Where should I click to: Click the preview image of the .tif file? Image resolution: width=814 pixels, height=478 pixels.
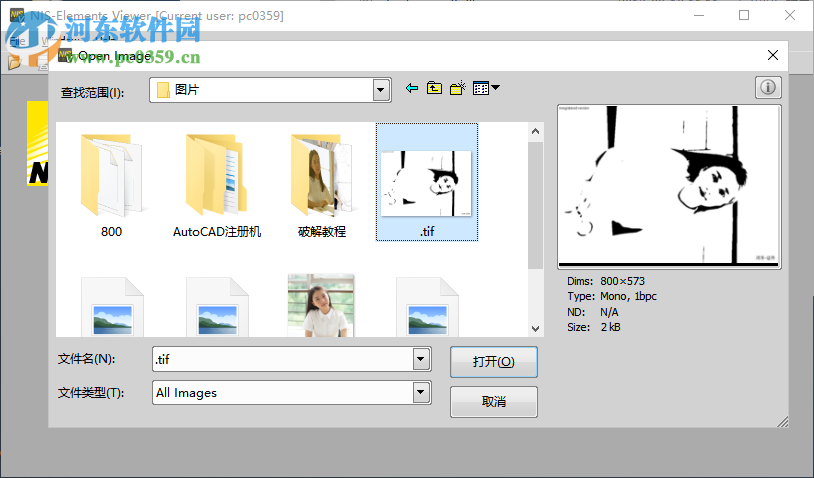pyautogui.click(x=669, y=187)
